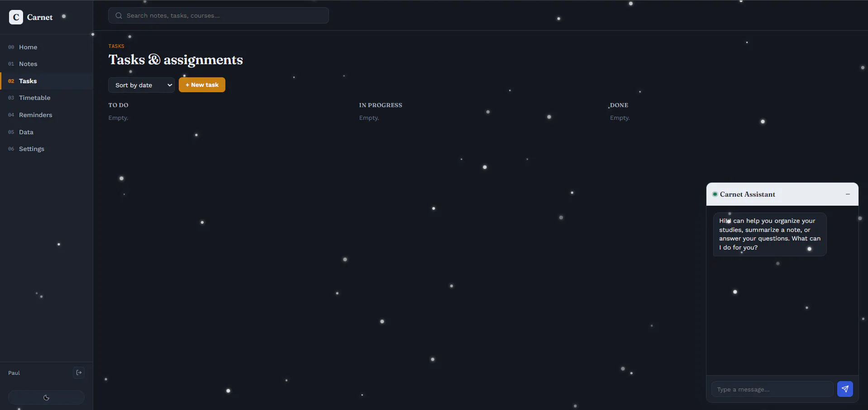Select Tasks in the sidebar

pyautogui.click(x=46, y=81)
